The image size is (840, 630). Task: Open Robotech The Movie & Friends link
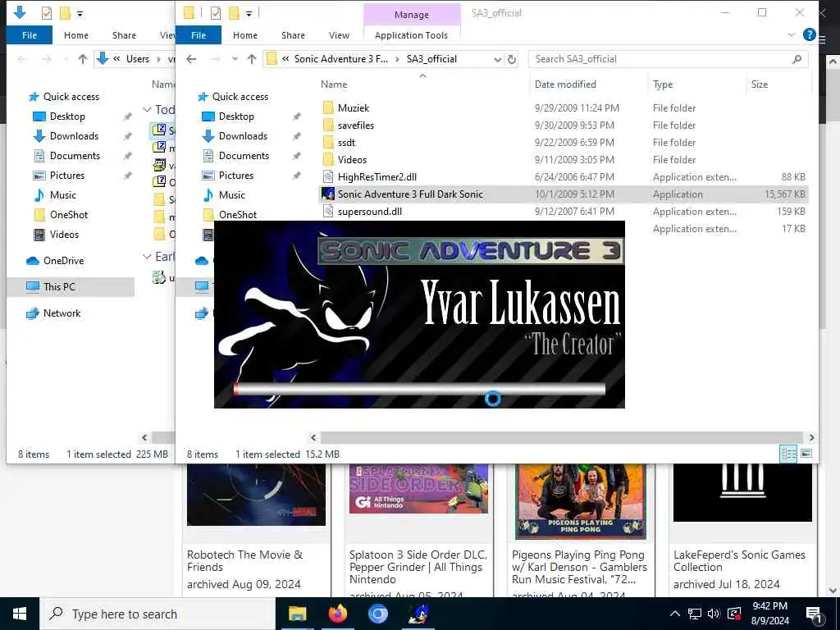click(x=244, y=561)
